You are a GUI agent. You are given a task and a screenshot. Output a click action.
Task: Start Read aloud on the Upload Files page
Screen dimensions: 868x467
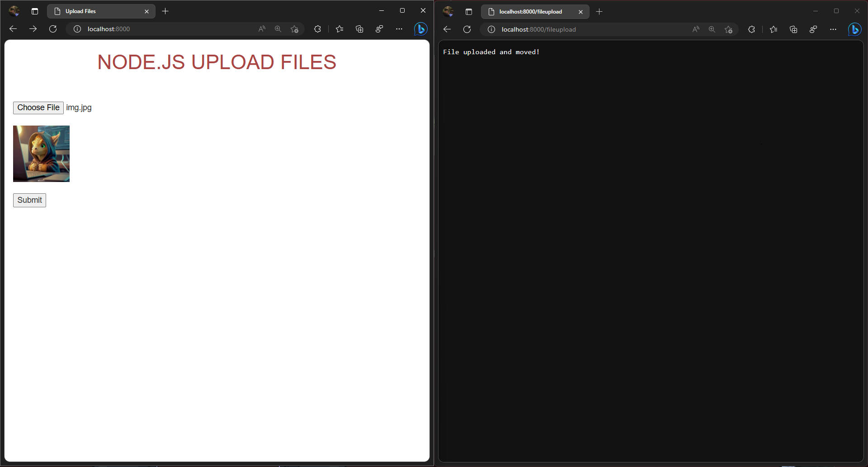261,28
